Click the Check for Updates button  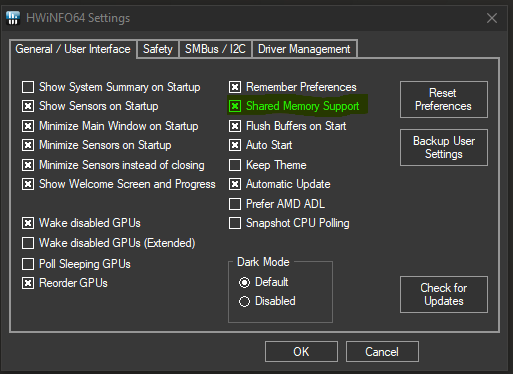444,294
